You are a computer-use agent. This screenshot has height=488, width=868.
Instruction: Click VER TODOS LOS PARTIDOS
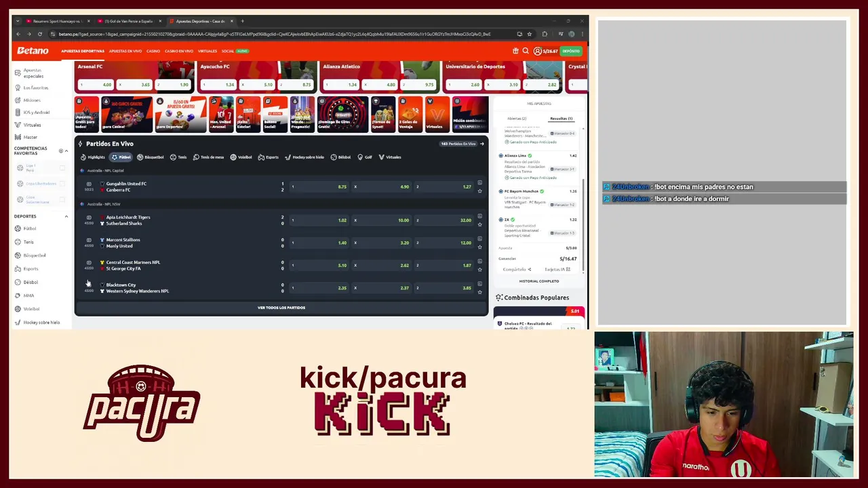(x=281, y=308)
